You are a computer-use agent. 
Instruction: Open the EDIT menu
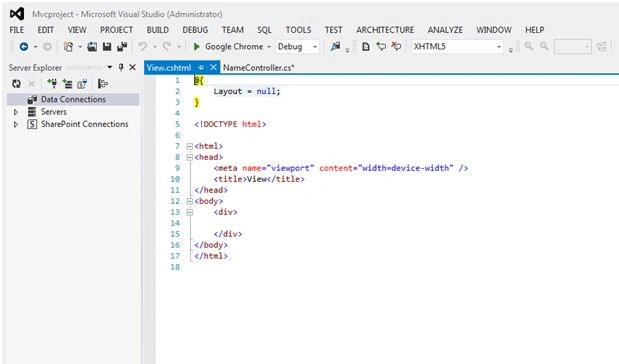pos(45,30)
